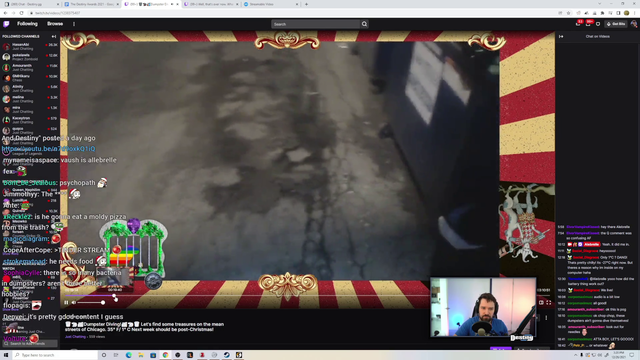This screenshot has height=360, width=640.
Task: Click the Windows taskbar search box
Action: point(55,355)
